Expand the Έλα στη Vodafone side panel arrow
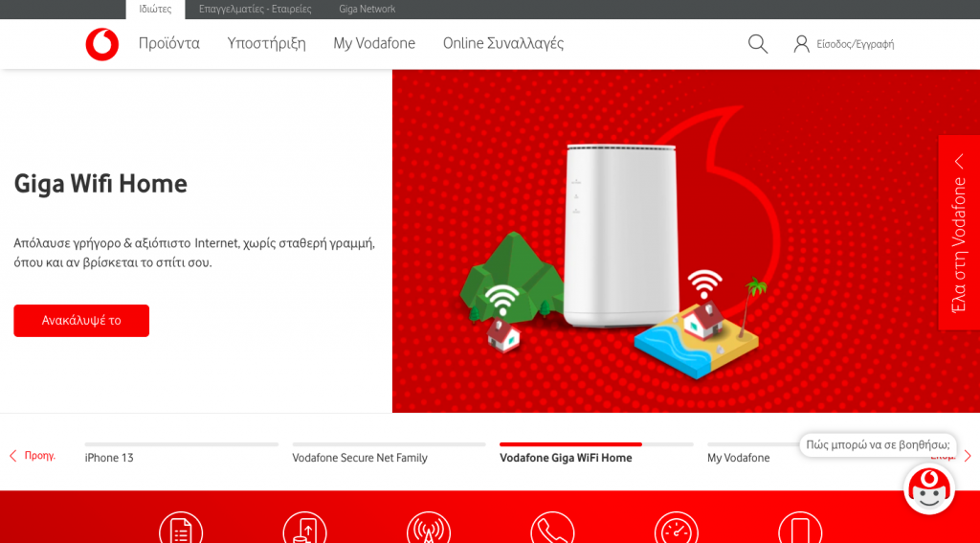The height and width of the screenshot is (543, 980). pyautogui.click(x=959, y=162)
